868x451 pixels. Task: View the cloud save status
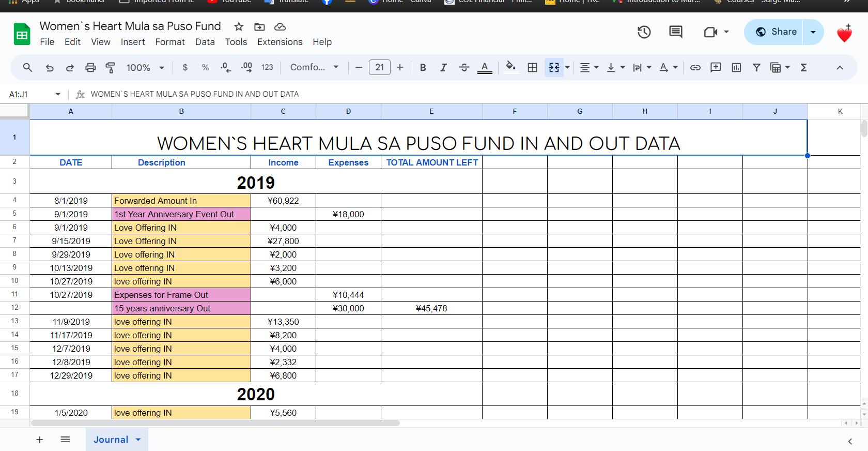[x=280, y=26]
